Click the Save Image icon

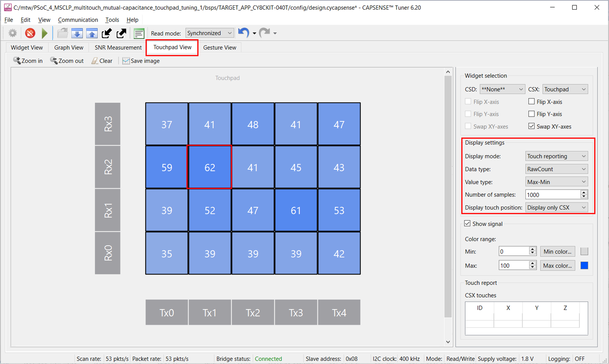click(x=126, y=61)
